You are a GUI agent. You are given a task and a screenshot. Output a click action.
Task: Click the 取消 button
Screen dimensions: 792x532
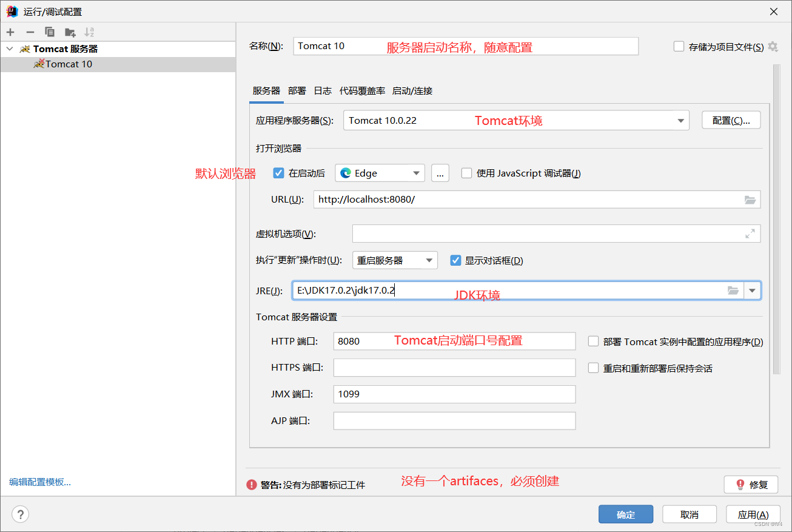[x=690, y=514]
